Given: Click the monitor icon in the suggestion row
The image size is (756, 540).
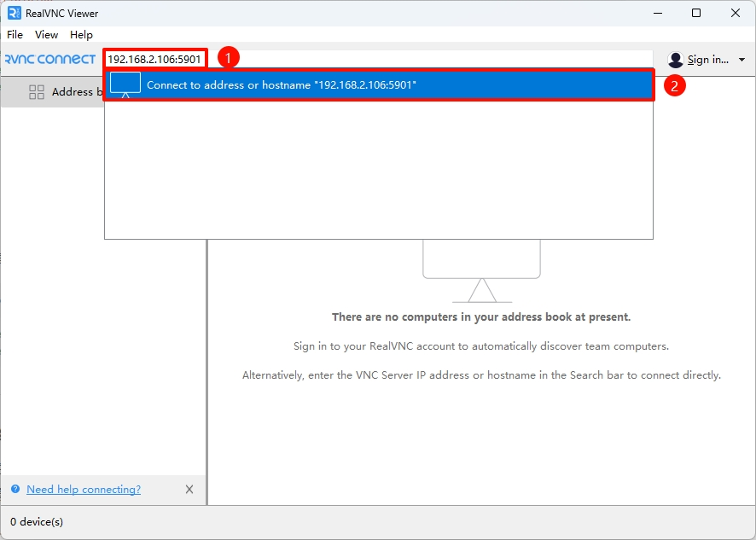Looking at the screenshot, I should (x=125, y=84).
